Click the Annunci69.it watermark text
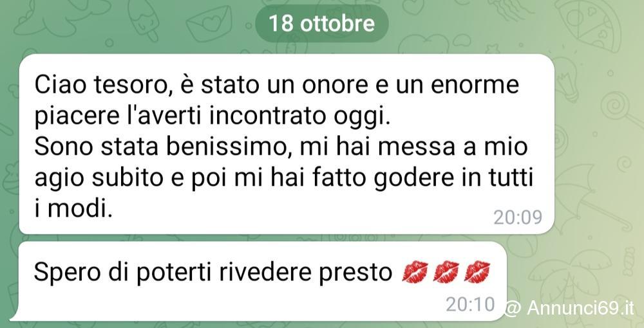The image size is (644, 328). [580, 308]
